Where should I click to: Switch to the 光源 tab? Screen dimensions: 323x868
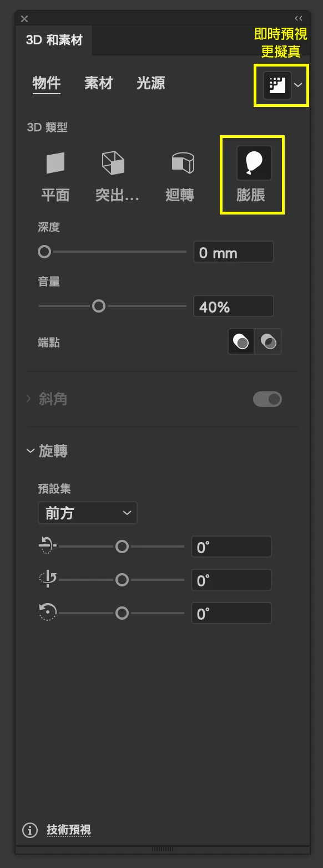150,83
